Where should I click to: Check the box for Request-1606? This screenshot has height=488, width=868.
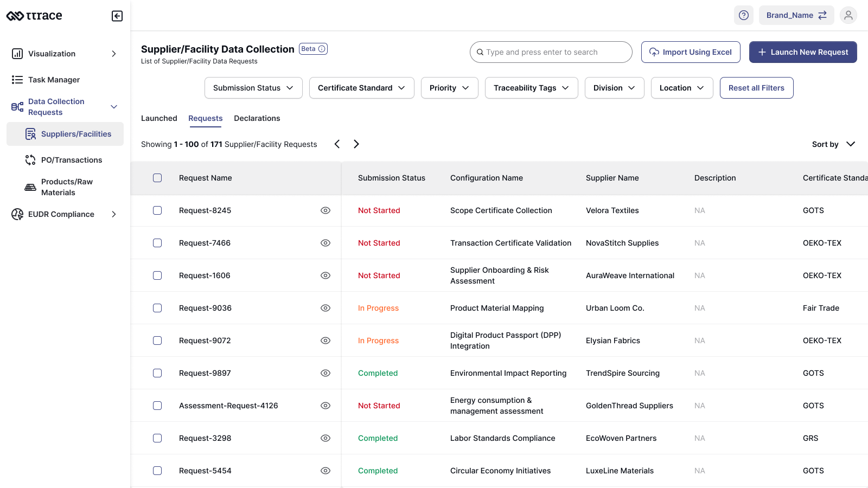pos(157,275)
